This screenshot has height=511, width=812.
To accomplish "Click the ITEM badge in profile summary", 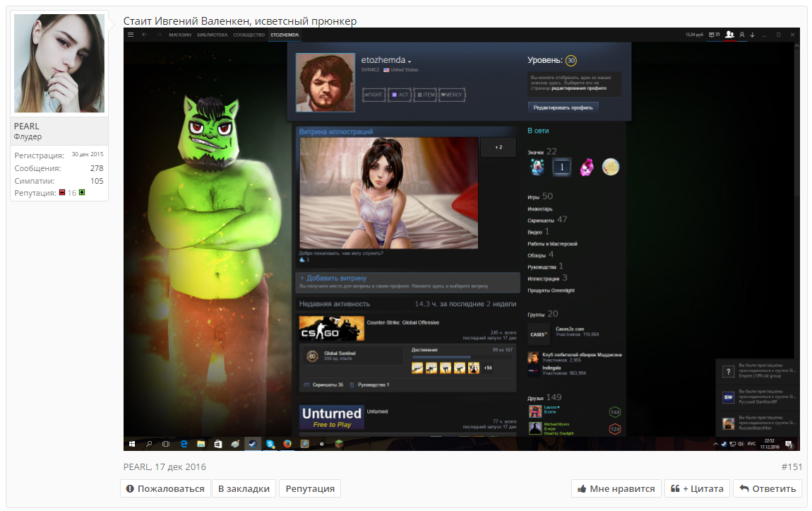I will pos(425,95).
